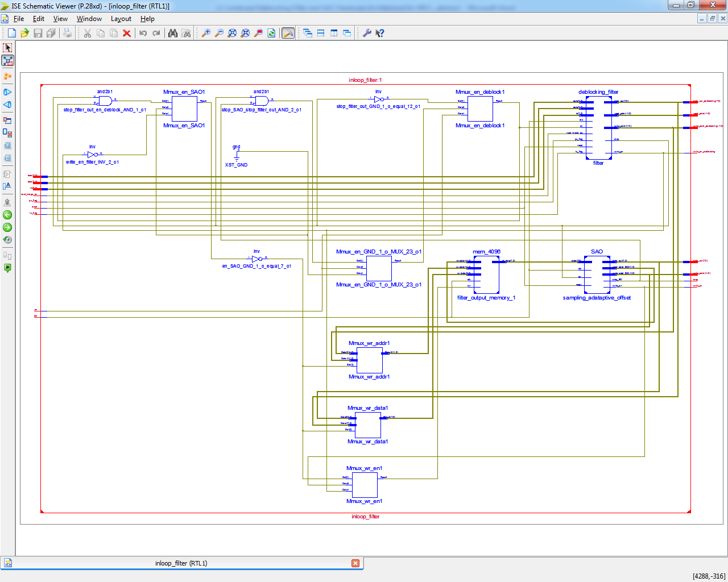The width and height of the screenshot is (728, 582).
Task: Click the Redo arrow icon
Action: pyautogui.click(x=156, y=33)
